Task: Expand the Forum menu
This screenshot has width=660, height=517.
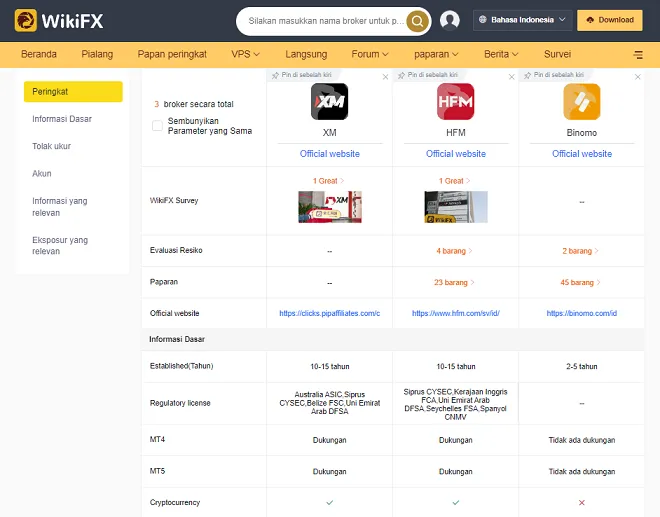Action: click(370, 54)
